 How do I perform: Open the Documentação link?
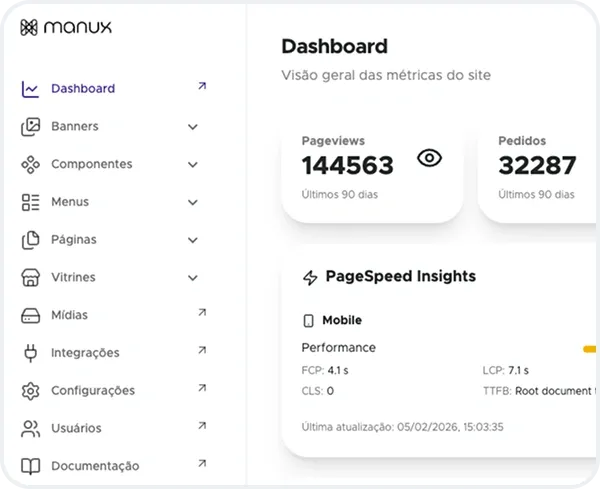pyautogui.click(x=95, y=466)
